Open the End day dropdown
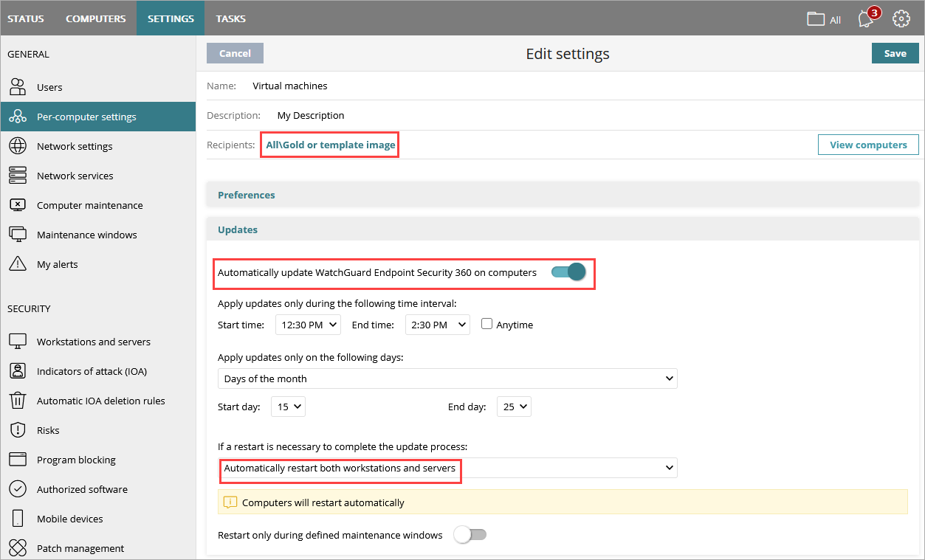This screenshot has width=925, height=560. click(x=514, y=407)
